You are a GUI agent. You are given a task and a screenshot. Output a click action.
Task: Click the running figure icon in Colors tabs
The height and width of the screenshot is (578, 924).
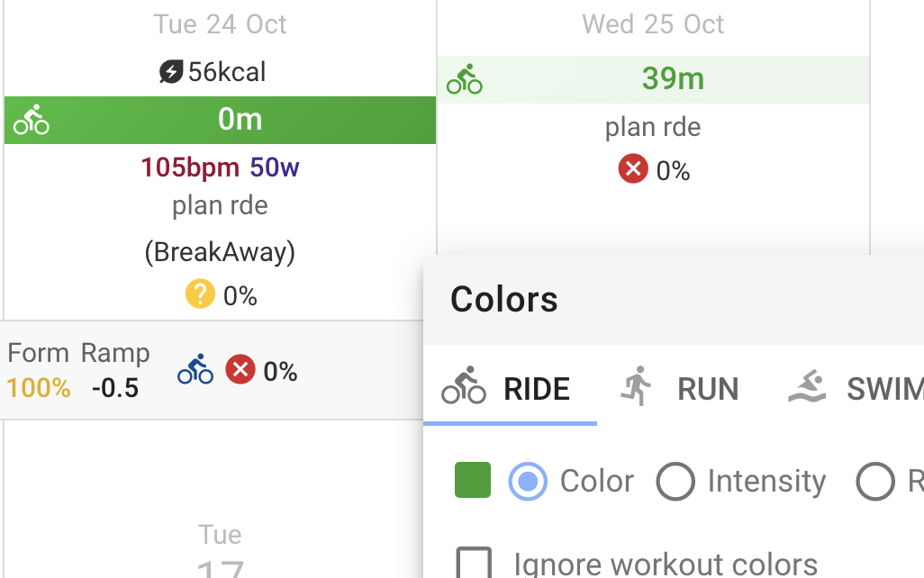(637, 386)
